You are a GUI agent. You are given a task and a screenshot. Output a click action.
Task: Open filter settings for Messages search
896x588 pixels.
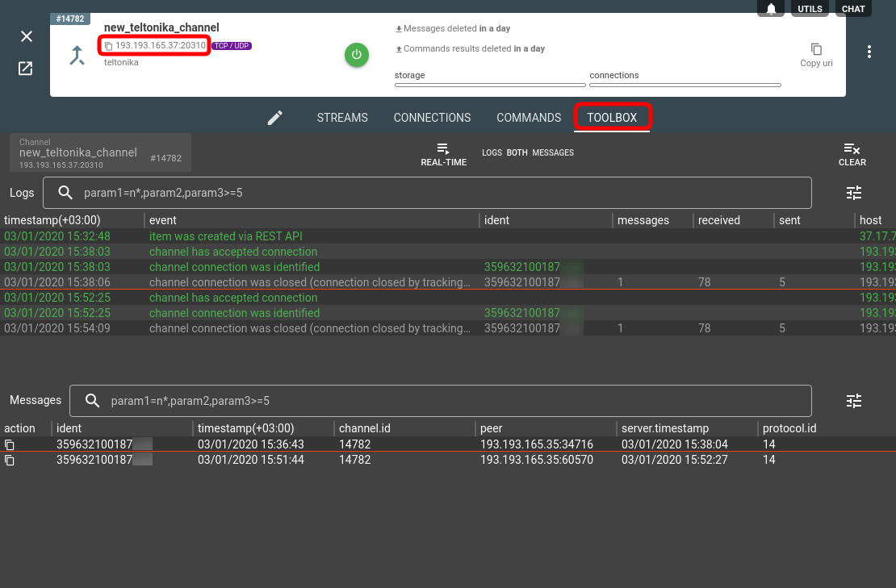[x=854, y=401]
